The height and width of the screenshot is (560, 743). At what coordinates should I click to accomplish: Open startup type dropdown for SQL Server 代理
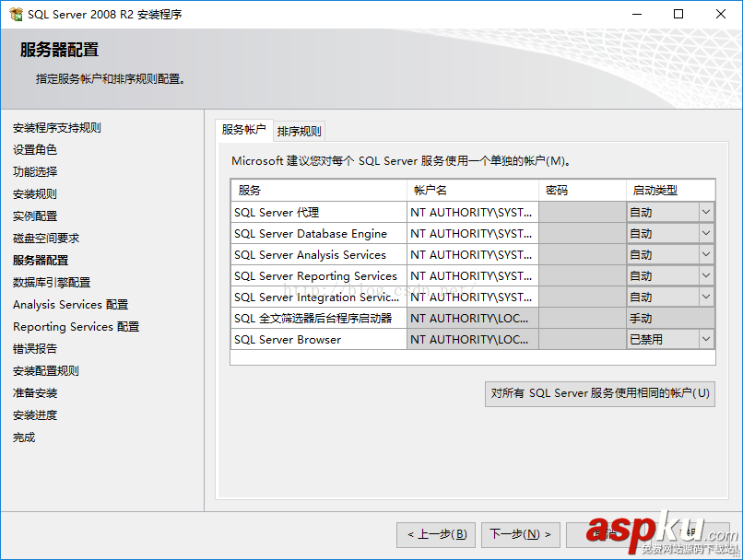(707, 212)
